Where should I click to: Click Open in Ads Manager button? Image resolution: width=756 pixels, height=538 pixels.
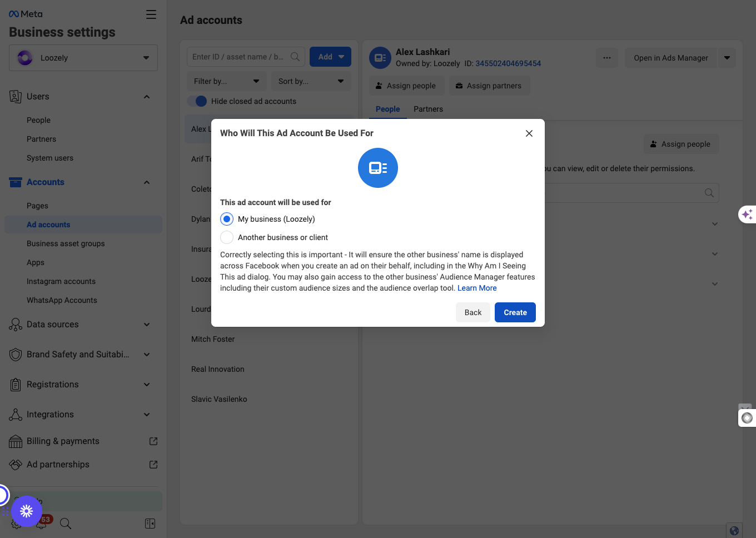[x=671, y=58]
